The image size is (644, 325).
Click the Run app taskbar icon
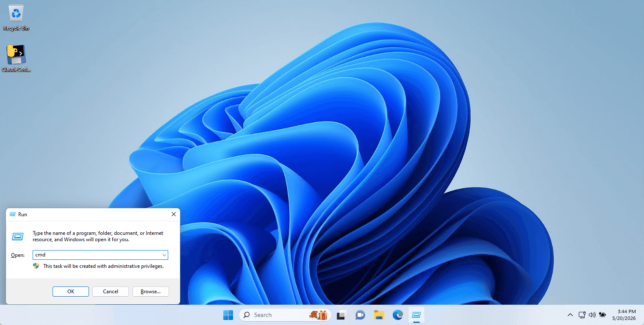pyautogui.click(x=416, y=315)
